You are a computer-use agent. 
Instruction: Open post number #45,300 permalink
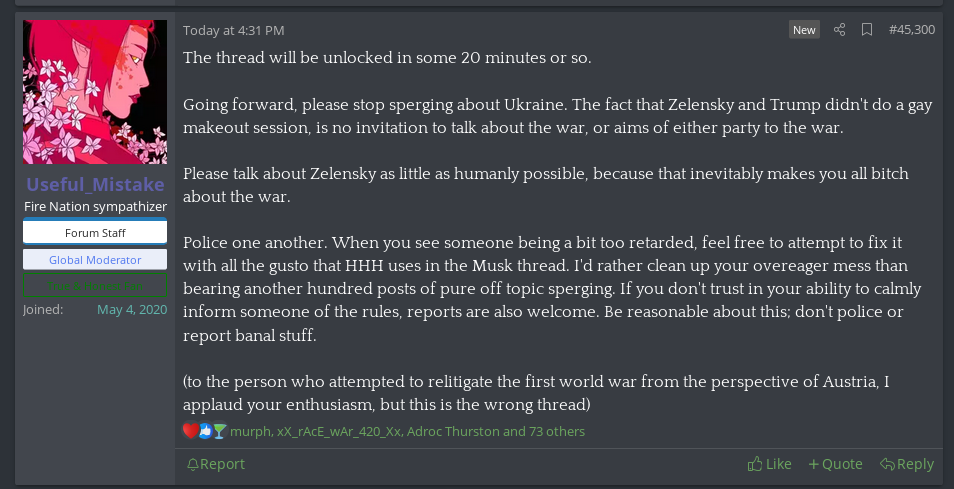pyautogui.click(x=911, y=30)
